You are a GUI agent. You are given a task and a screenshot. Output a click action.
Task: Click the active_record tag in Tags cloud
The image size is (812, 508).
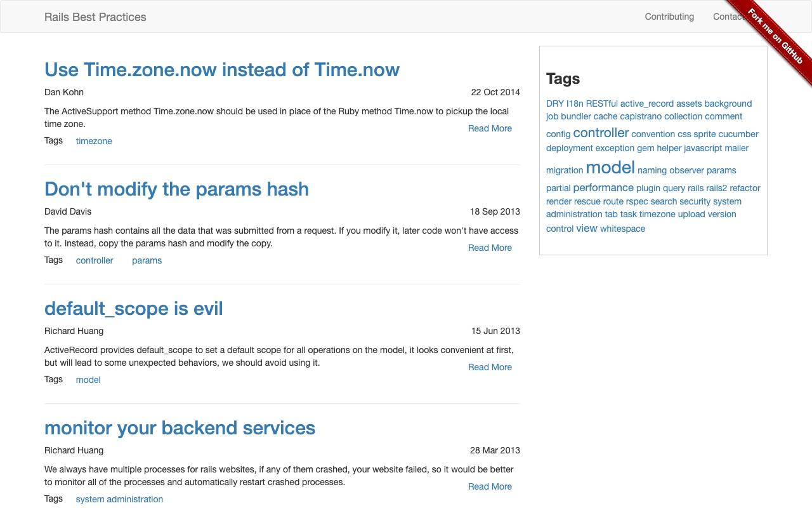[646, 104]
